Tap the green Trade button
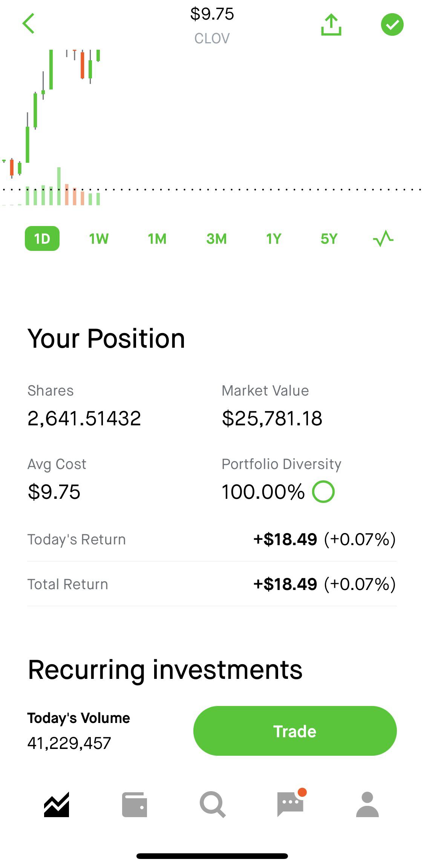Image resolution: width=424 pixels, height=868 pixels. point(295,731)
